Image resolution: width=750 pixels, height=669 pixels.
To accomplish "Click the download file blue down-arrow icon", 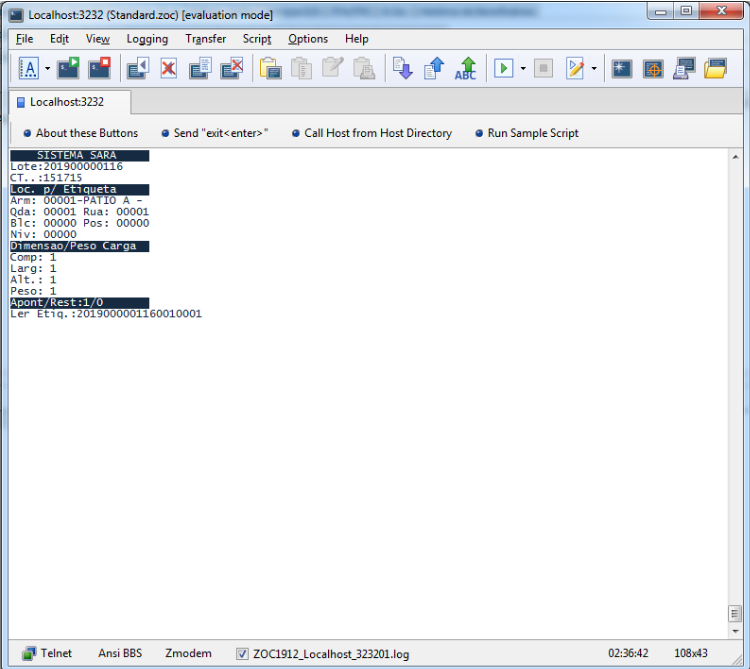I will [x=403, y=68].
